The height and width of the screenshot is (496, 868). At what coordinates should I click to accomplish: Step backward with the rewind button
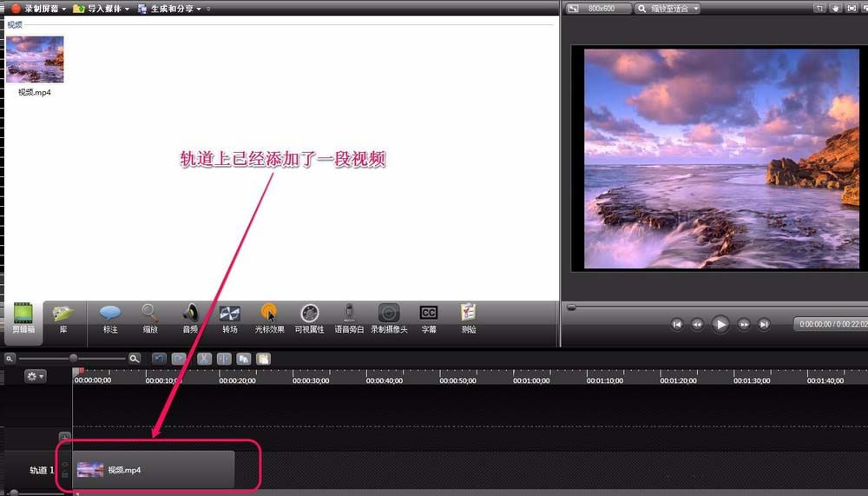tap(697, 324)
